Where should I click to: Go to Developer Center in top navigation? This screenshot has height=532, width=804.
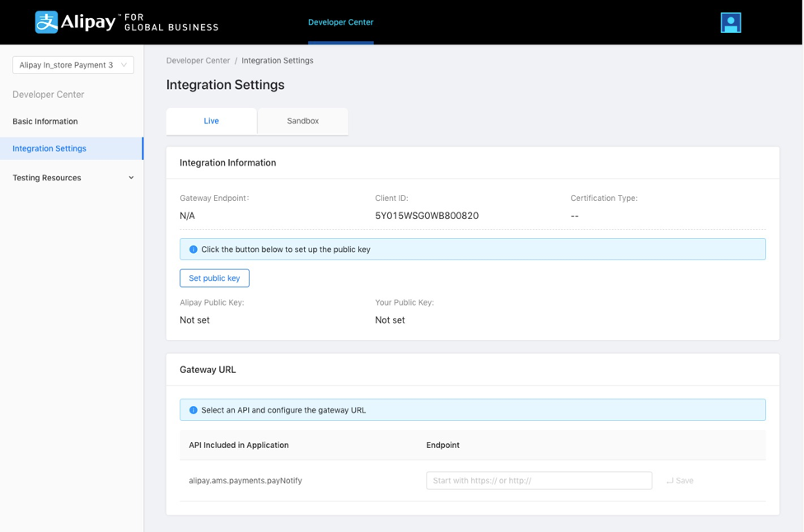pos(340,22)
